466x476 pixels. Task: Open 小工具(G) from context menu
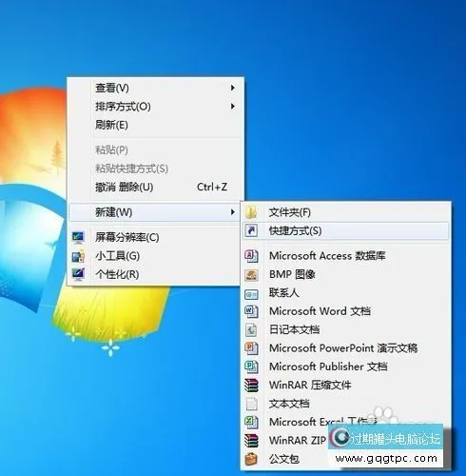[x=155, y=256]
